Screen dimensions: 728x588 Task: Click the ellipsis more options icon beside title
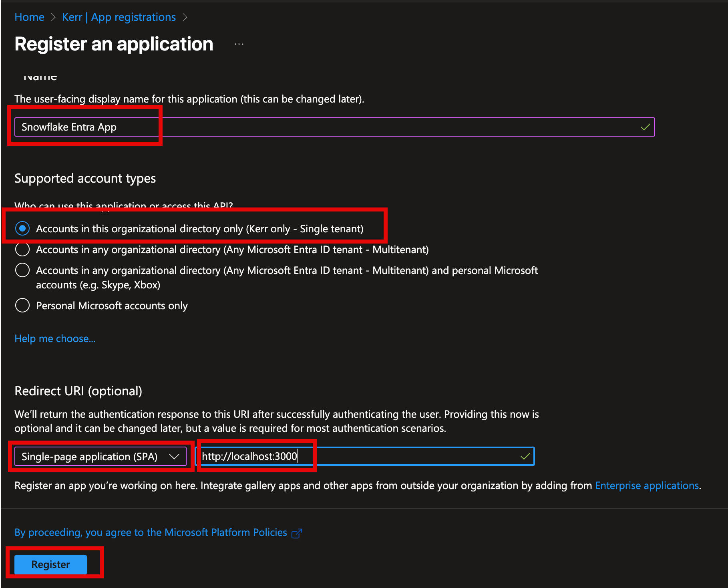tap(239, 44)
